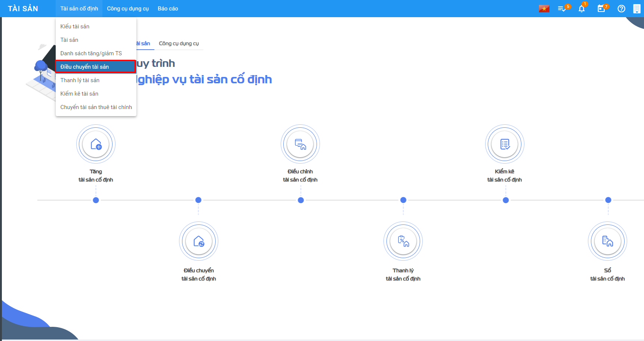Image resolution: width=644 pixels, height=341 pixels.
Task: Open the calendar icon in header
Action: [x=601, y=9]
